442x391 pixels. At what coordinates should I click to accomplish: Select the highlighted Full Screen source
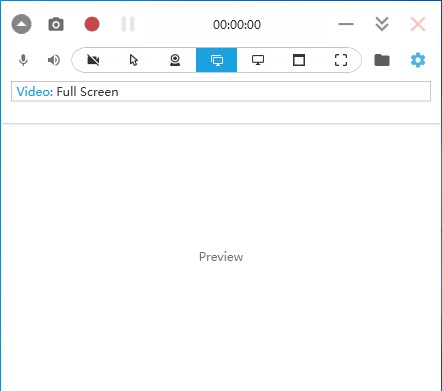point(217,60)
